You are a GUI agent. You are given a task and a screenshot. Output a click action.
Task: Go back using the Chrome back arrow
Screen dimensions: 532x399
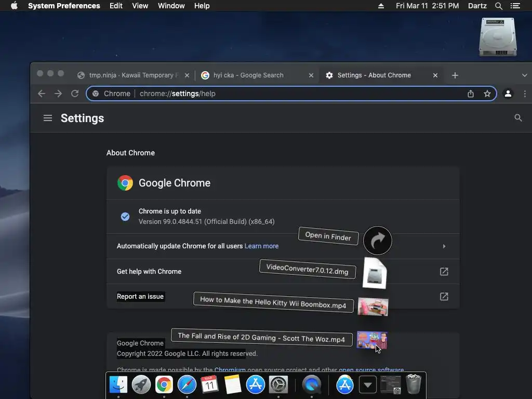coord(42,94)
